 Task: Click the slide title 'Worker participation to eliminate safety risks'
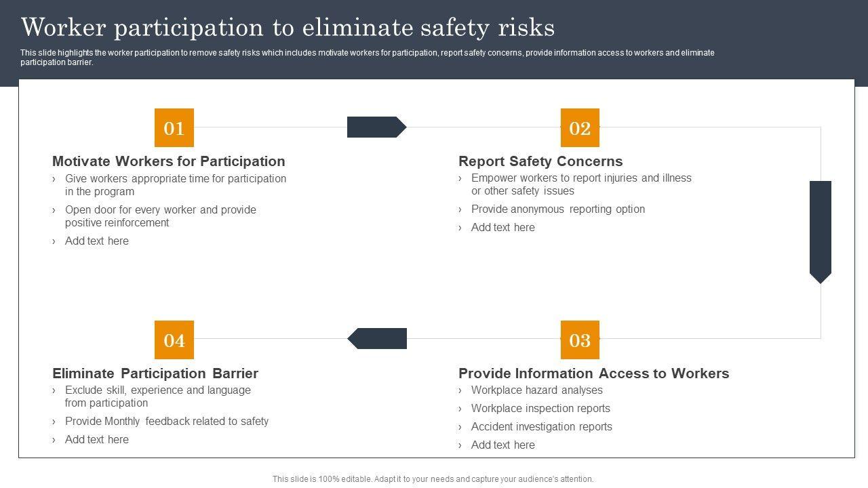tap(288, 28)
